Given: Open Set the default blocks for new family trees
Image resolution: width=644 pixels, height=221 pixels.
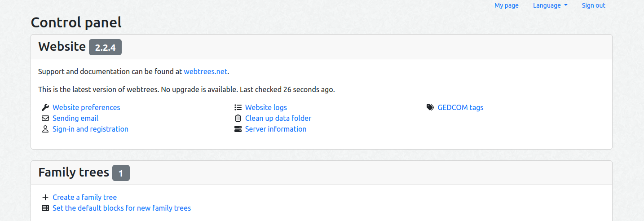Looking at the screenshot, I should (122, 208).
